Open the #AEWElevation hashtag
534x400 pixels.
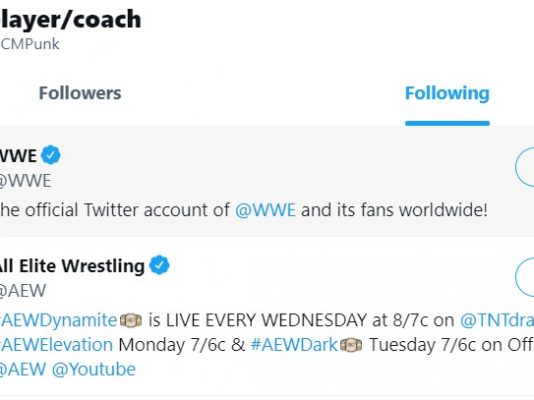56,345
